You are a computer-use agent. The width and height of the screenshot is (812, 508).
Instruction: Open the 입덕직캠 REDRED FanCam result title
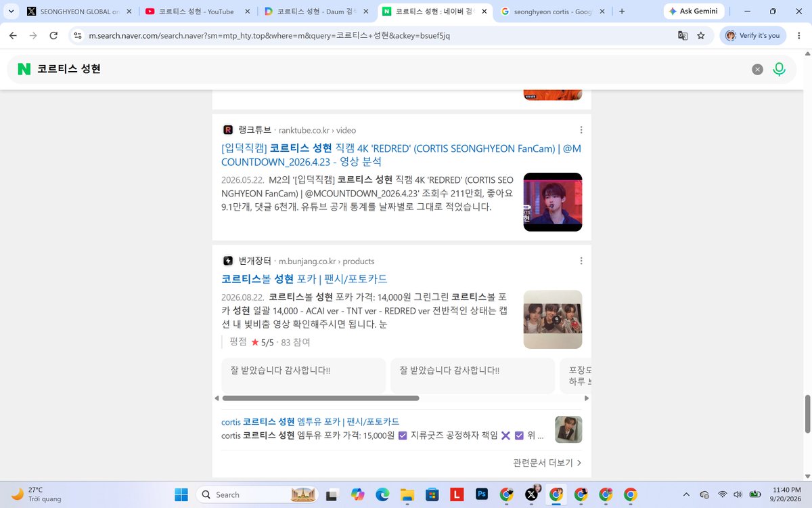pyautogui.click(x=401, y=155)
